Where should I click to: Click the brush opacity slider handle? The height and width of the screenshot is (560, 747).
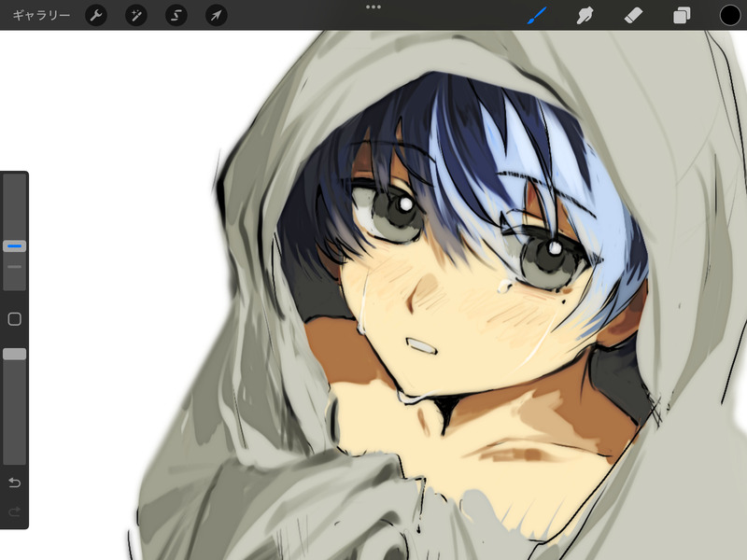click(x=14, y=354)
